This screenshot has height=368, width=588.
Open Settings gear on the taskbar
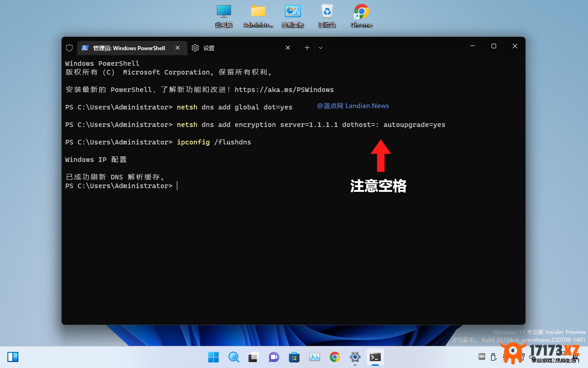[355, 357]
